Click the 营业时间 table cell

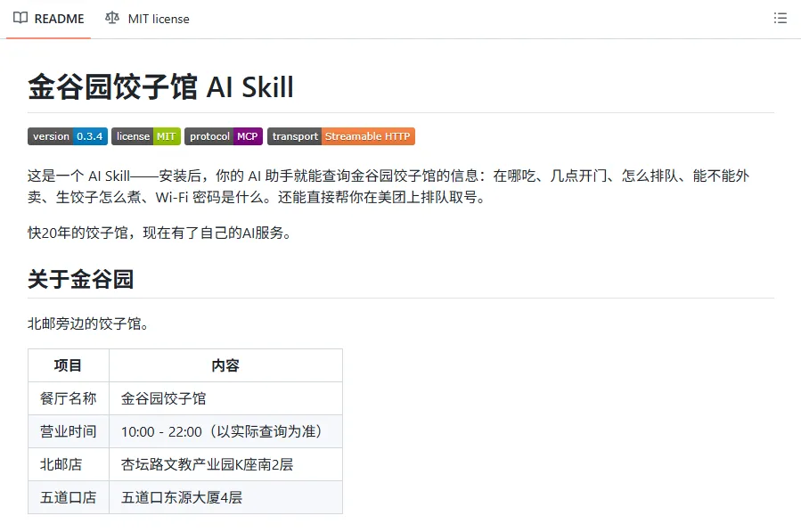(x=69, y=431)
